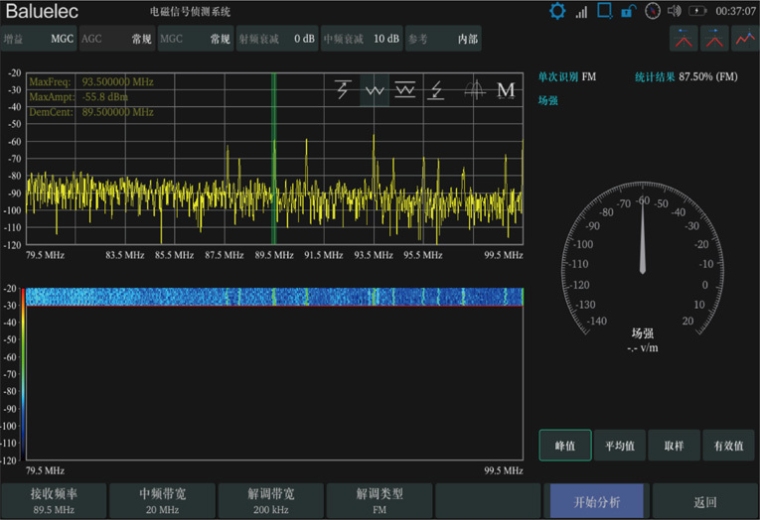Screen dimensions: 760x520
Task: Open the settings gear icon
Action: click(557, 11)
